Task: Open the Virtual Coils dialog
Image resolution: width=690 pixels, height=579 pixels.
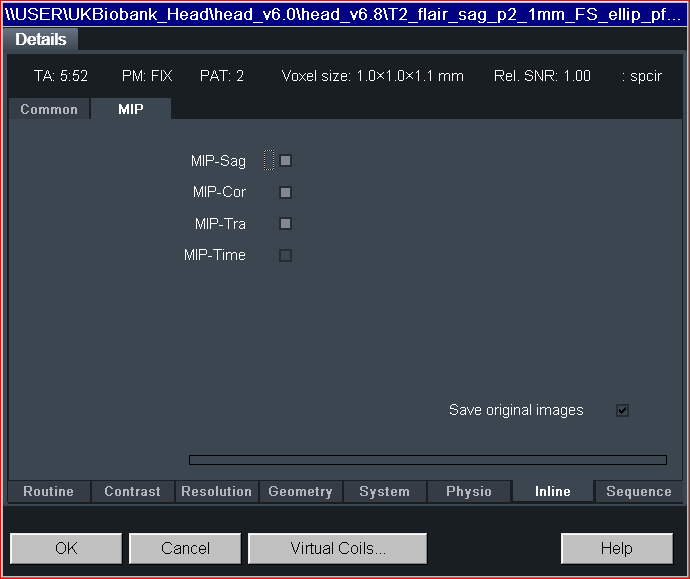Action: point(338,548)
